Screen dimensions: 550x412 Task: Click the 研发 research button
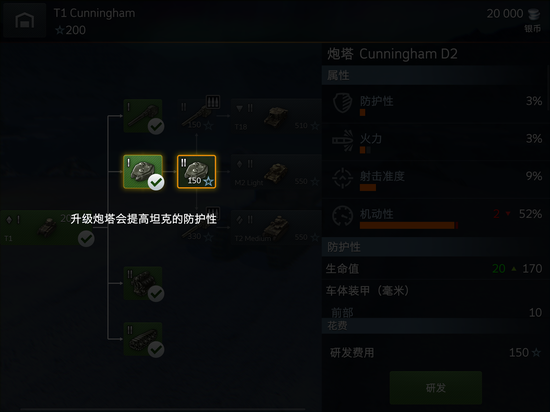click(436, 388)
